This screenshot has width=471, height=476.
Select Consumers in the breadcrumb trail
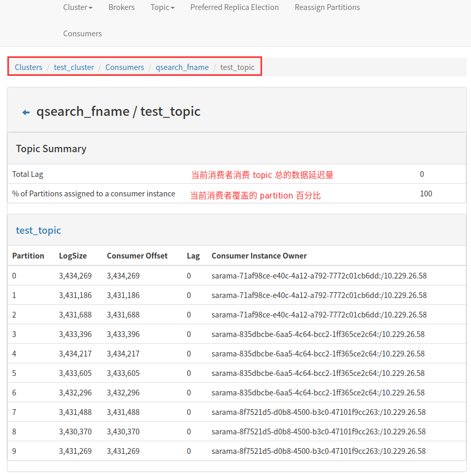click(x=124, y=67)
